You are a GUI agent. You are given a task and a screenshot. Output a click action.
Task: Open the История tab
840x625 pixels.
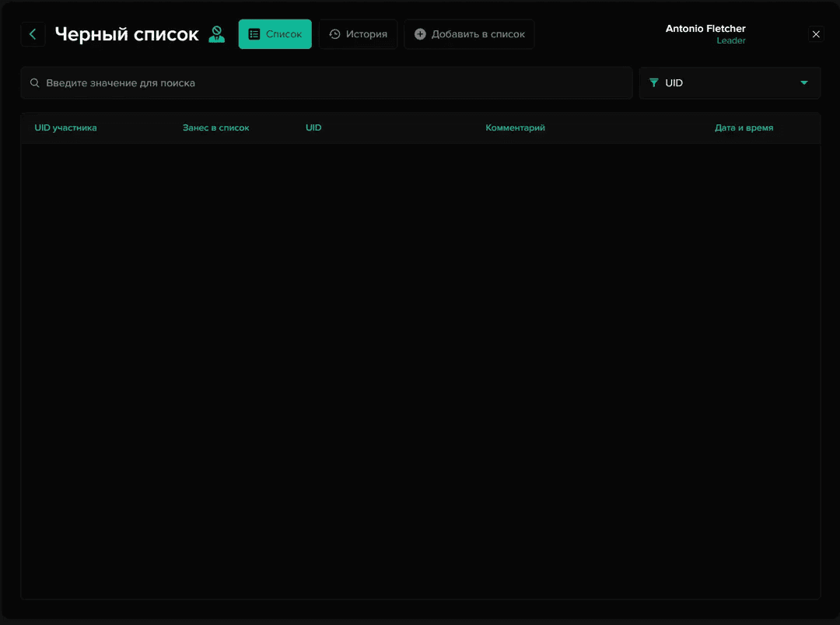click(x=359, y=34)
